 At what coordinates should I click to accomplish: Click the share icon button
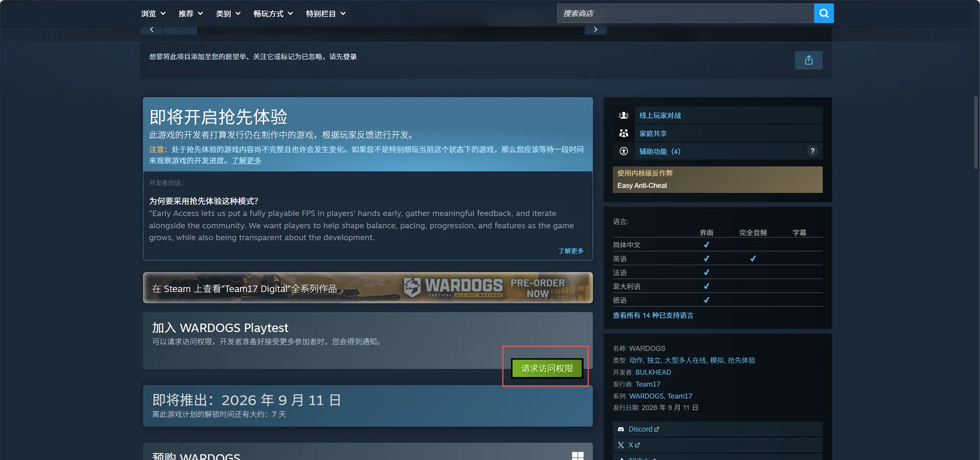coord(808,60)
